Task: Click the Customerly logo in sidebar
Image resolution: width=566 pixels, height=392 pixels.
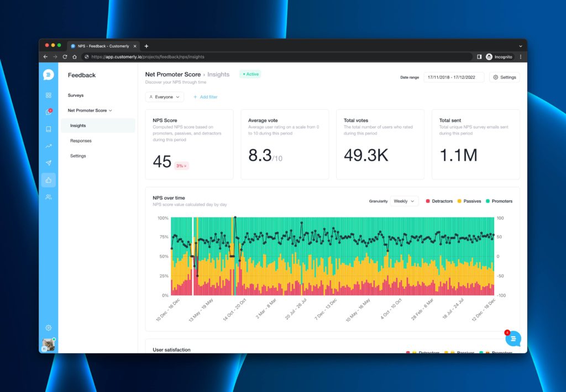Action: pyautogui.click(x=49, y=75)
